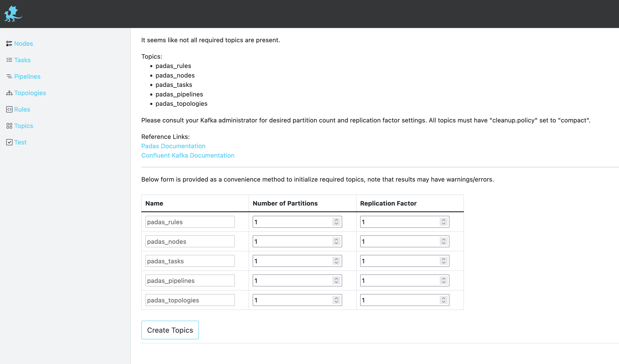Select the Nodes icon in the sidebar
Viewport: 619px width, 364px height.
coord(9,44)
